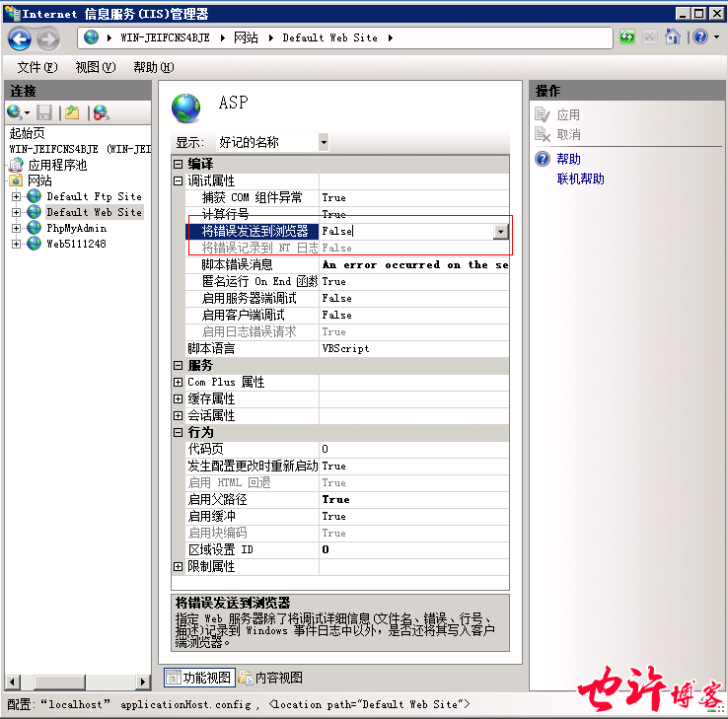Select the 脚本错误消息 value field
The image size is (728, 719).
pyautogui.click(x=415, y=264)
